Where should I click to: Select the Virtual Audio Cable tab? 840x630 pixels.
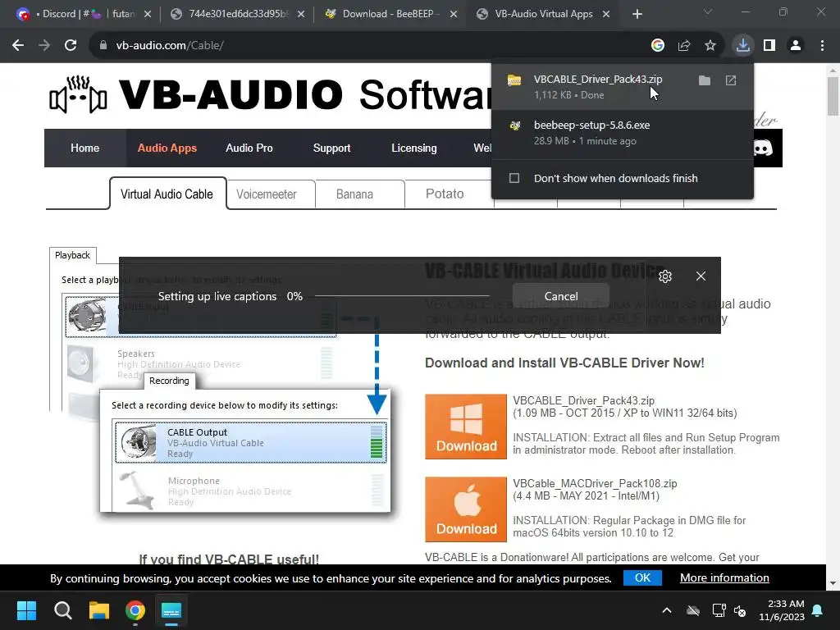click(167, 194)
